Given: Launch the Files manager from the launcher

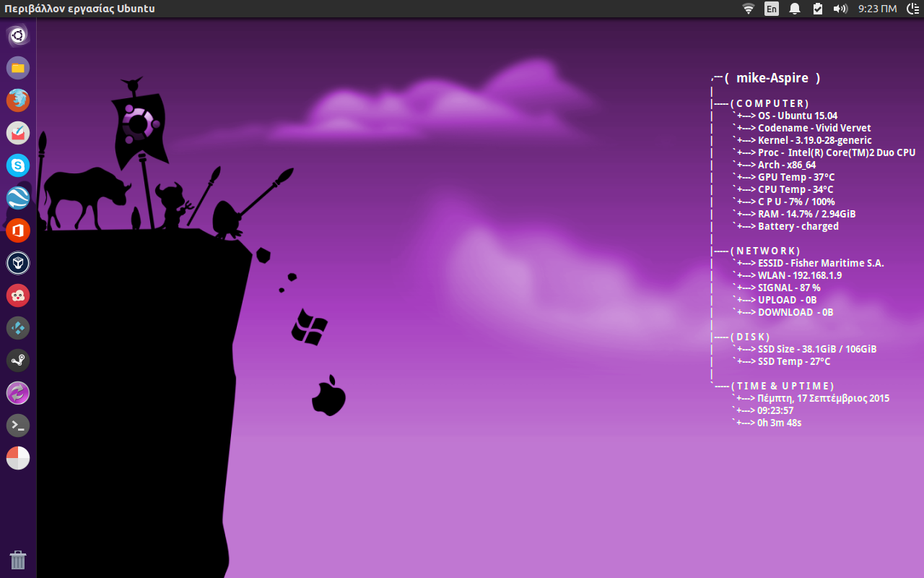Looking at the screenshot, I should 18,68.
